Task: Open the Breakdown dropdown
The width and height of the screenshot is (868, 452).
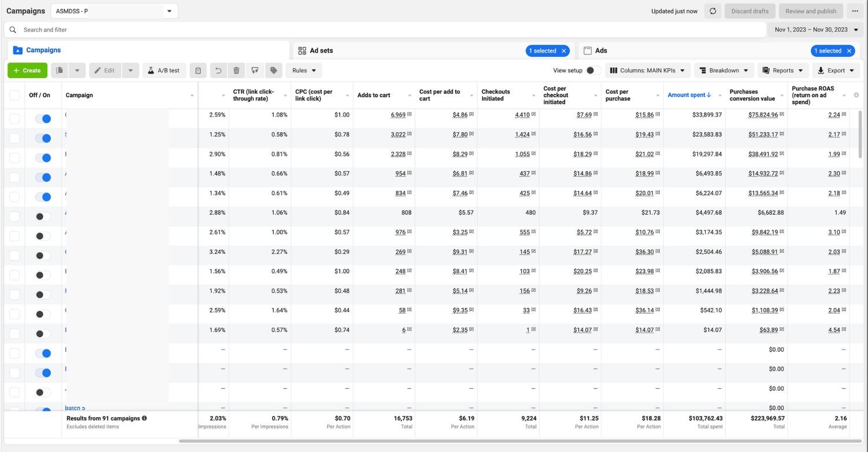Action: click(724, 71)
